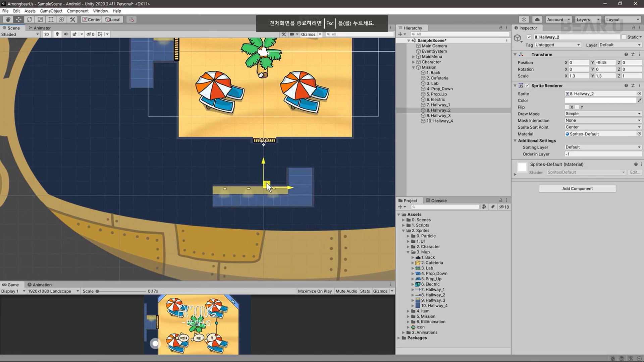This screenshot has width=644, height=362.
Task: Open Sprite Renderer preset icon
Action: (x=633, y=85)
